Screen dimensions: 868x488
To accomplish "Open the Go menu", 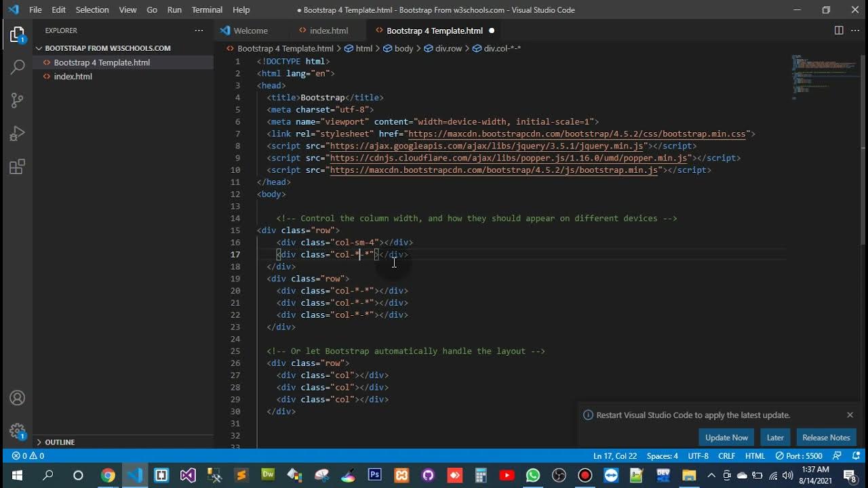I will 152,9.
